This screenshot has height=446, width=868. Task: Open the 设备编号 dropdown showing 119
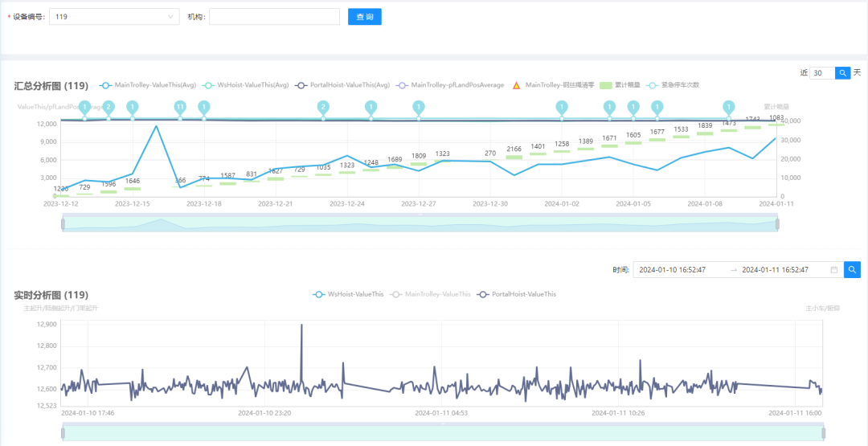pyautogui.click(x=114, y=17)
